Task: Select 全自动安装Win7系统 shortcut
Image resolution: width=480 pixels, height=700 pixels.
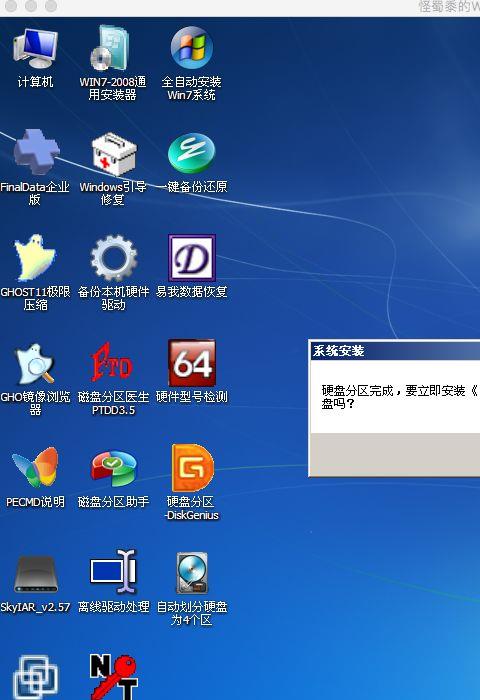Action: pos(192,47)
